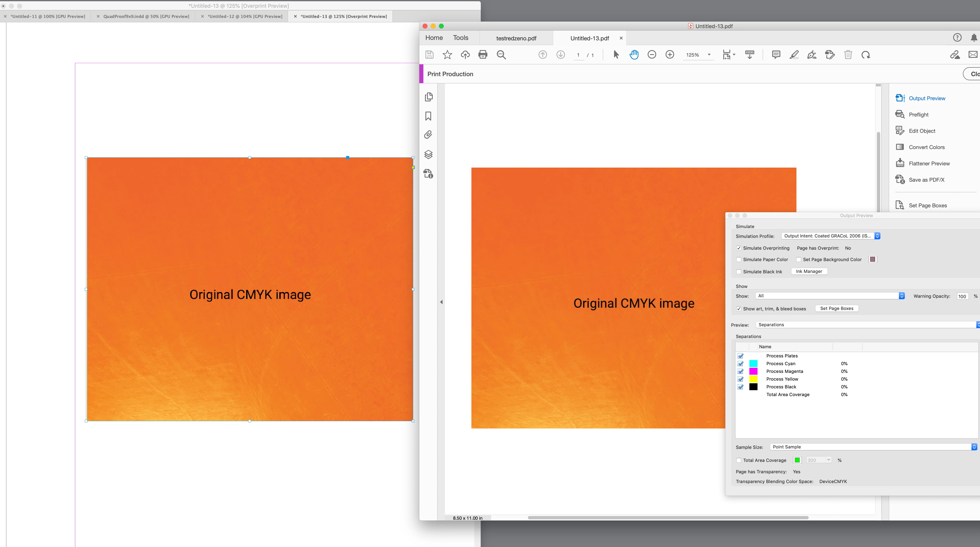Click the zoom in plus icon
The height and width of the screenshot is (547, 980).
tap(669, 55)
